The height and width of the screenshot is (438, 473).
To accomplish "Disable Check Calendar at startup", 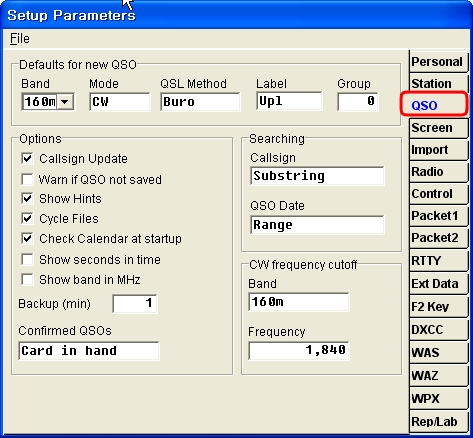I will click(x=27, y=239).
